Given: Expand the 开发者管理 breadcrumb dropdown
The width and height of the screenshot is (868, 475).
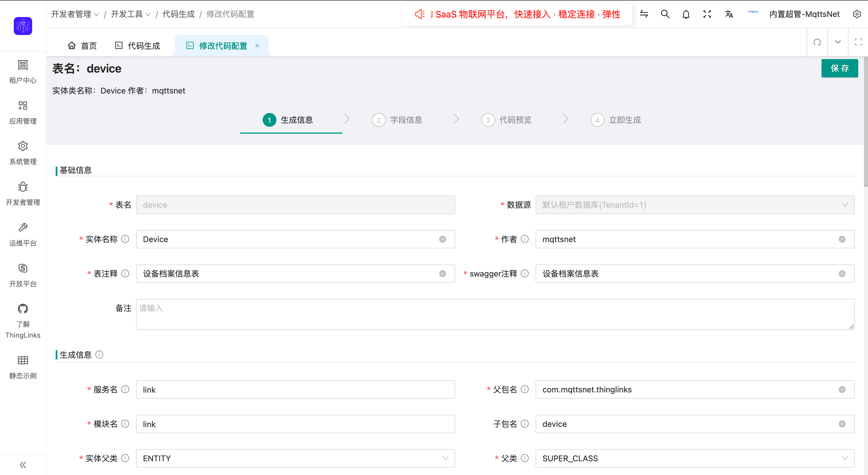Looking at the screenshot, I should [75, 14].
